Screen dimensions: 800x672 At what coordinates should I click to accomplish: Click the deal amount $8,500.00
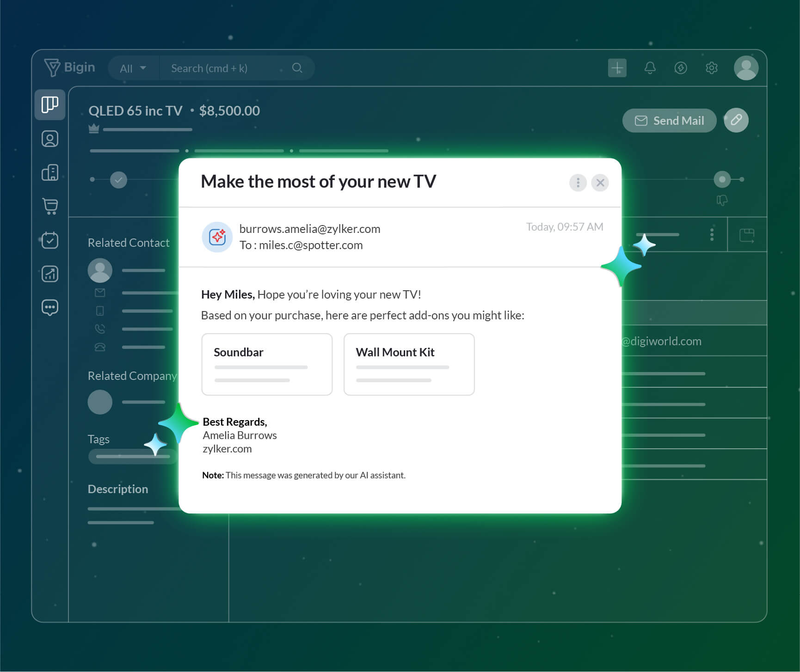[229, 111]
